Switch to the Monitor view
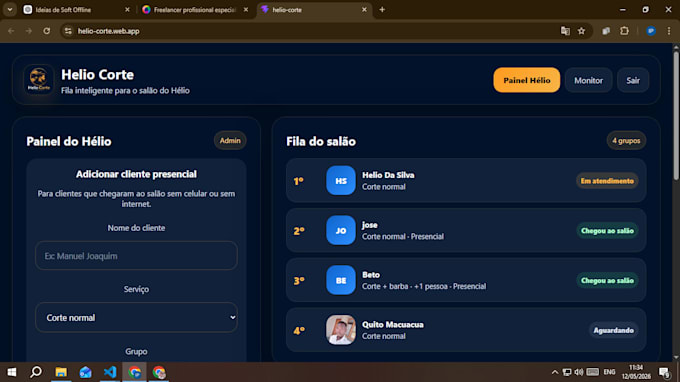The height and width of the screenshot is (382, 680). [x=588, y=80]
